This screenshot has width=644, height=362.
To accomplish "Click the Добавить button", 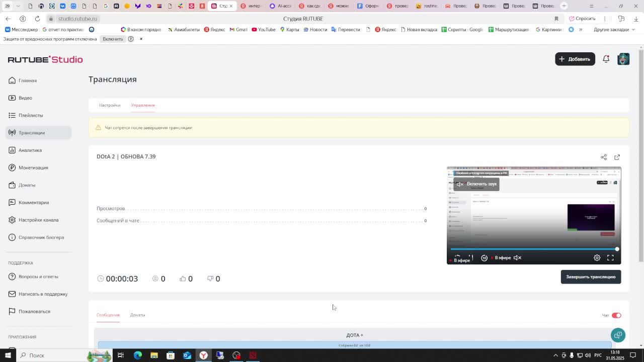I will point(575,59).
